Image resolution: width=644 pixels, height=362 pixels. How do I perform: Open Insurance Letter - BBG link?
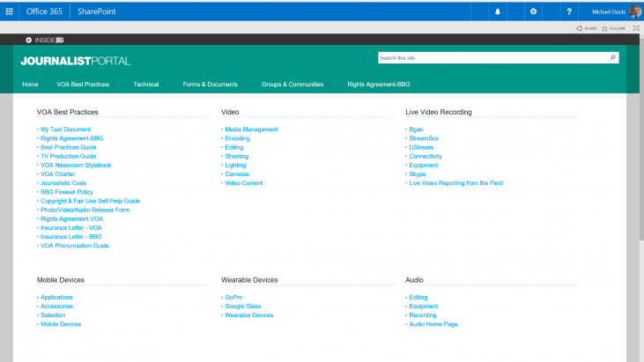coord(71,237)
